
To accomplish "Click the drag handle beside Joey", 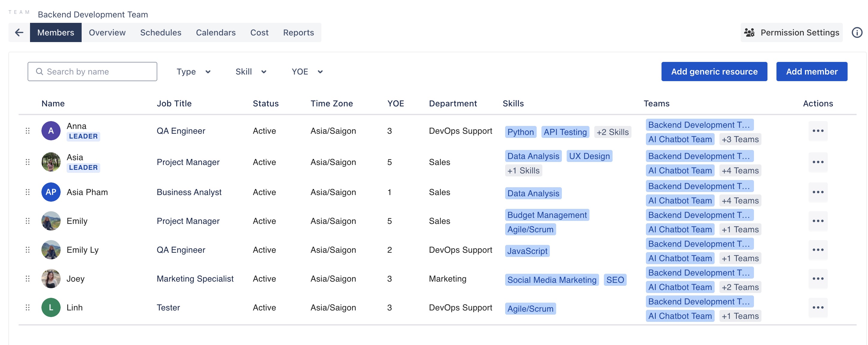I will pos(28,279).
